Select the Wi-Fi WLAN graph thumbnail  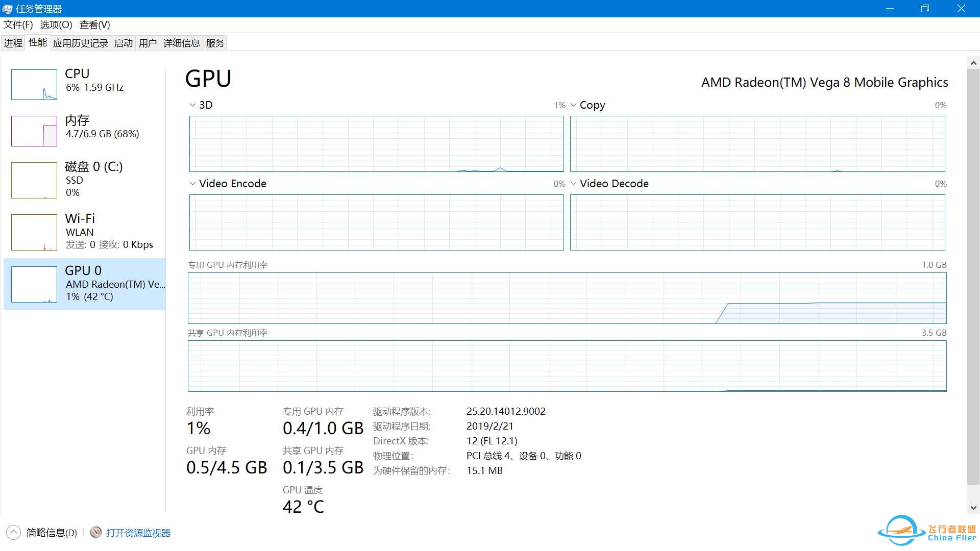point(34,233)
